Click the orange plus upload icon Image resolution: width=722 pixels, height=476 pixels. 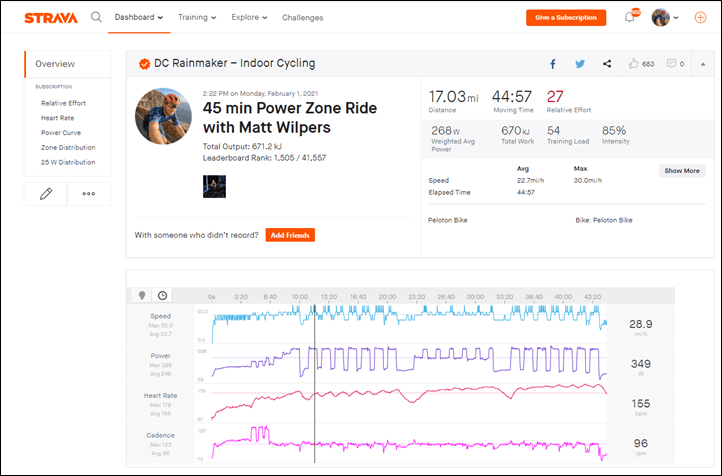700,17
